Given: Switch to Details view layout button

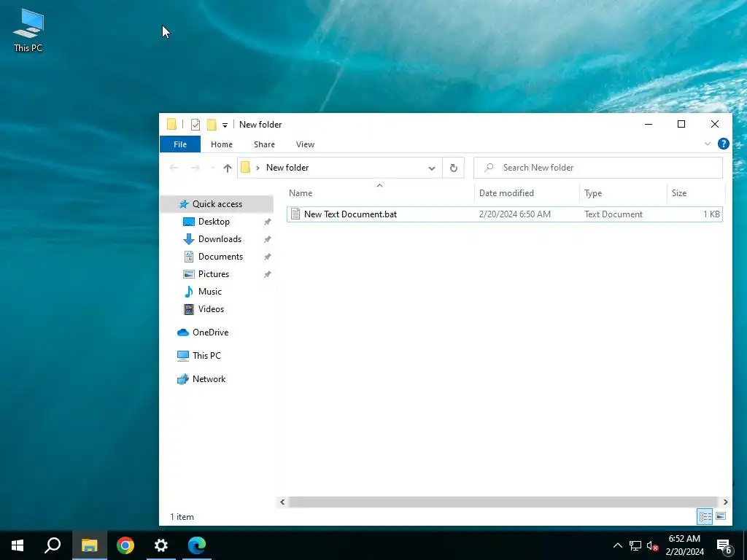Looking at the screenshot, I should pos(705,516).
